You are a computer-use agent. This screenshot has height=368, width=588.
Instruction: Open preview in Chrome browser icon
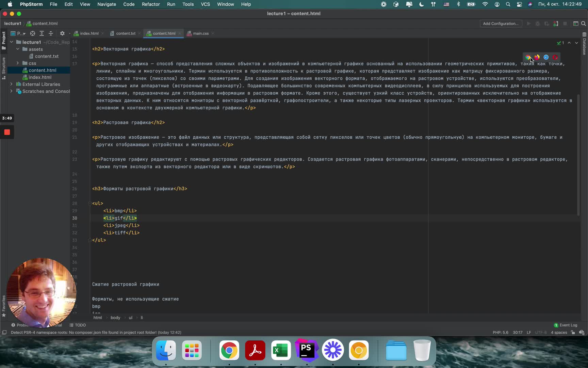[x=528, y=57]
